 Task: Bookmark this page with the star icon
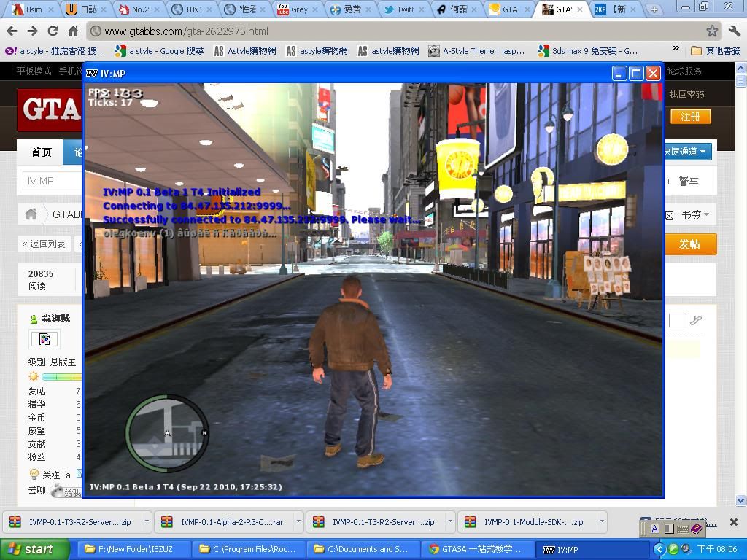(x=712, y=31)
